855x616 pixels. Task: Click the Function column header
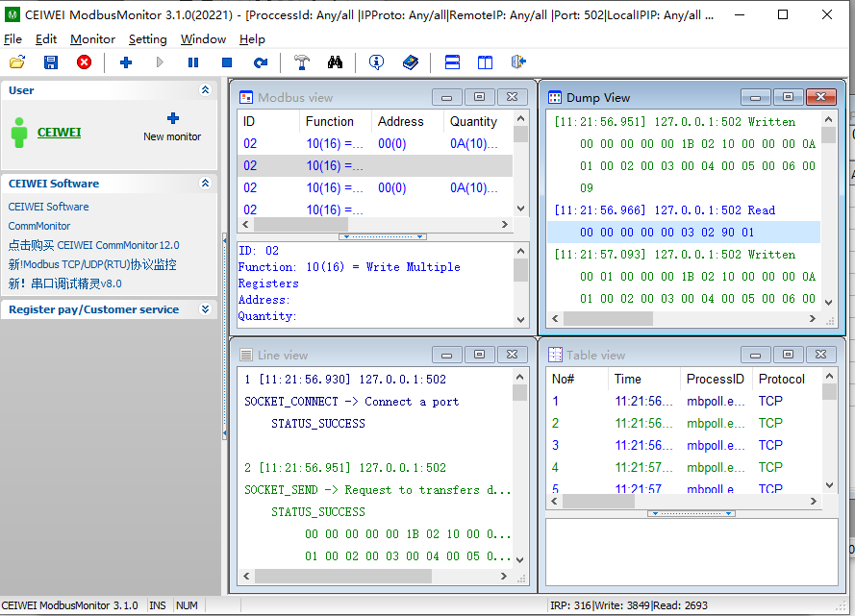click(336, 121)
